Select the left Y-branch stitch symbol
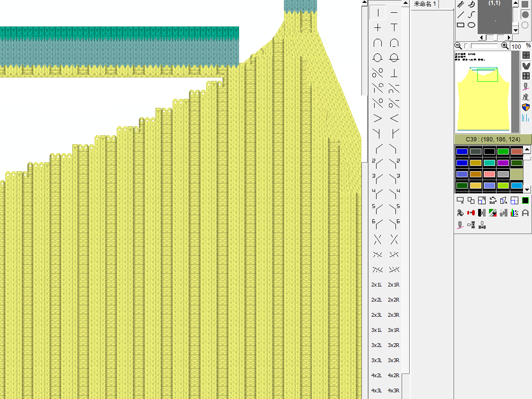The width and height of the screenshot is (532, 399). click(x=378, y=133)
